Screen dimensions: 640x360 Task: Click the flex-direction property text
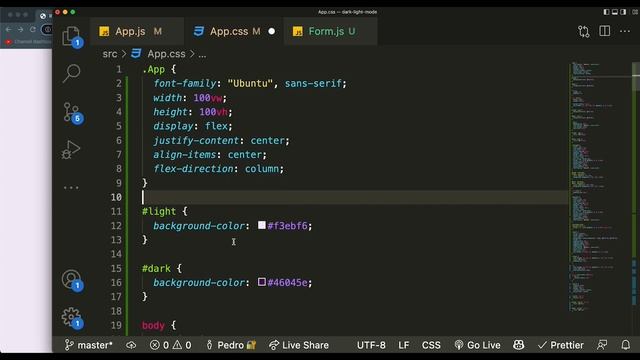click(x=193, y=169)
